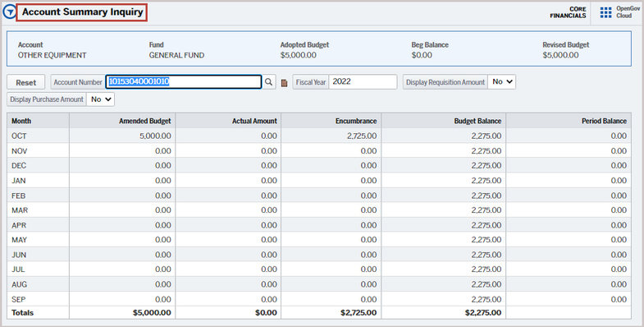Screen dimensions: 644x327
Task: Select the NOV month row label
Action: tap(20, 151)
